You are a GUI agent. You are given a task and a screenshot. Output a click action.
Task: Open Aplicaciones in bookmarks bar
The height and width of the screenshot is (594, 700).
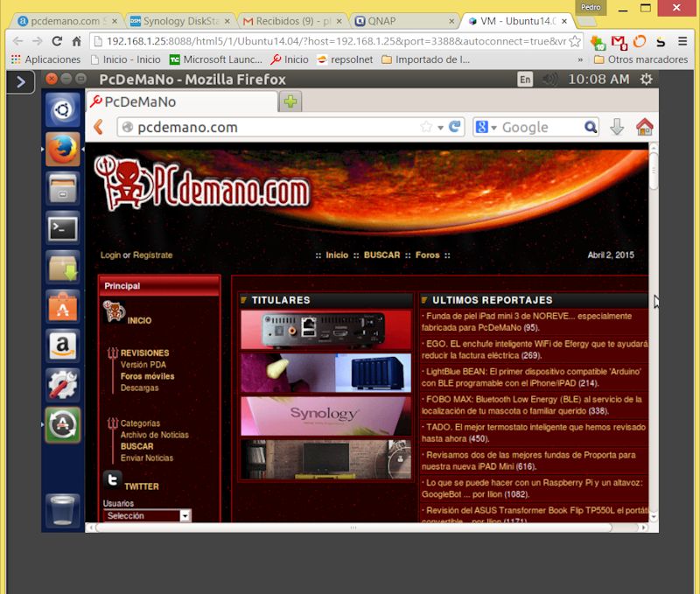(45, 59)
